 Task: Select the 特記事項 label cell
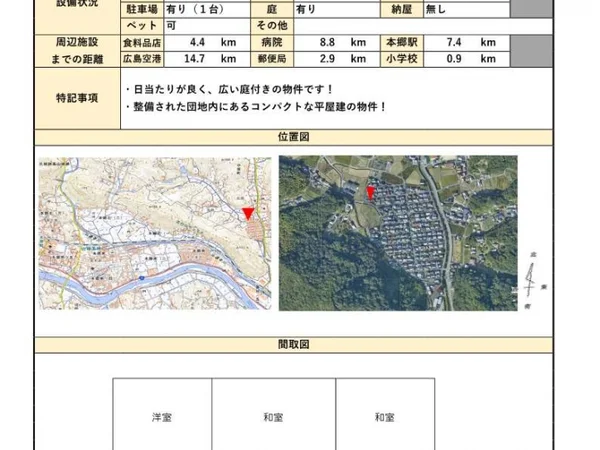[x=77, y=98]
